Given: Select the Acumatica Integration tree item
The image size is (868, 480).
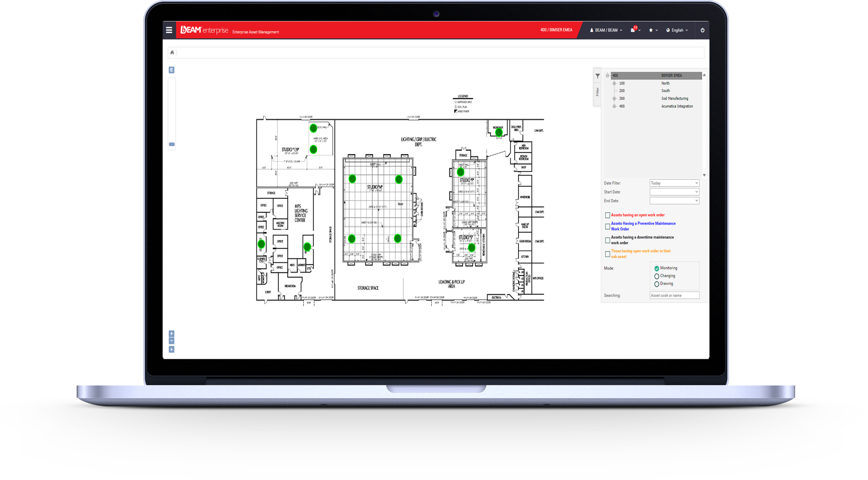Looking at the screenshot, I should [677, 106].
